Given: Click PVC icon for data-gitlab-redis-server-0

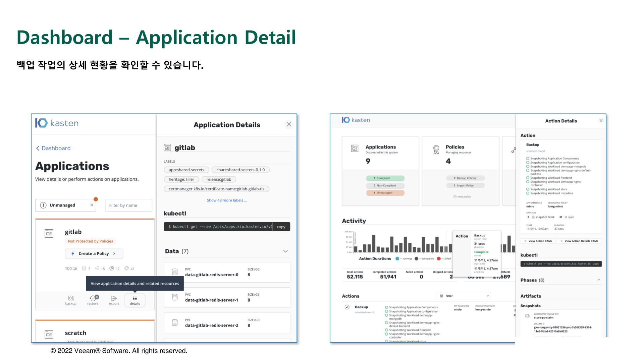Looking at the screenshot, I should [x=175, y=272].
